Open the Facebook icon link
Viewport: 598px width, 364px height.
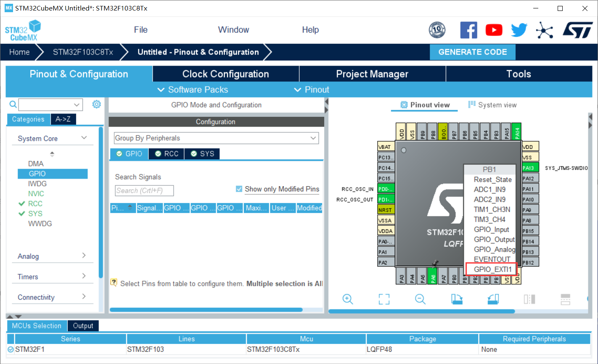469,30
